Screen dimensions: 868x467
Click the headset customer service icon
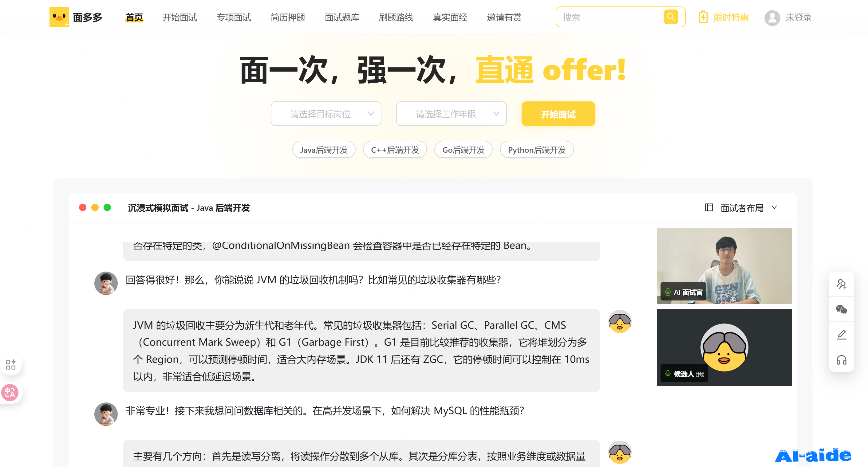[x=841, y=360]
